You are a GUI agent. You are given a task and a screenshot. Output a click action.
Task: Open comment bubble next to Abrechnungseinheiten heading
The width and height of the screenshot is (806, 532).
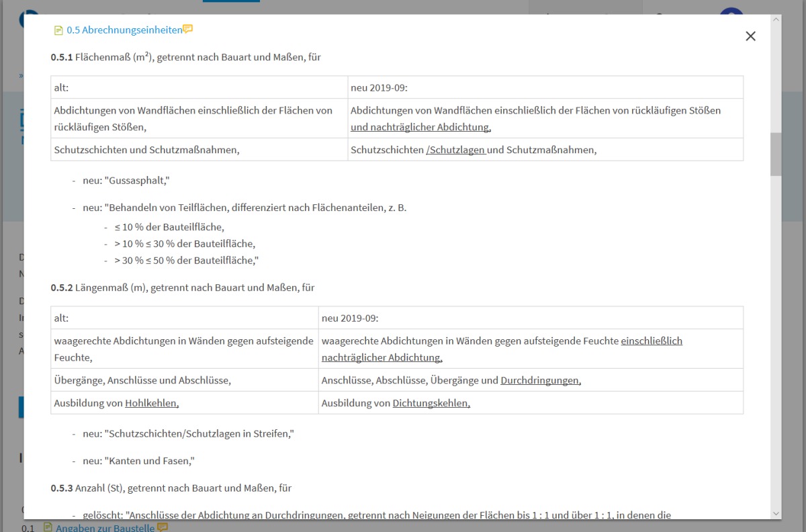188,30
